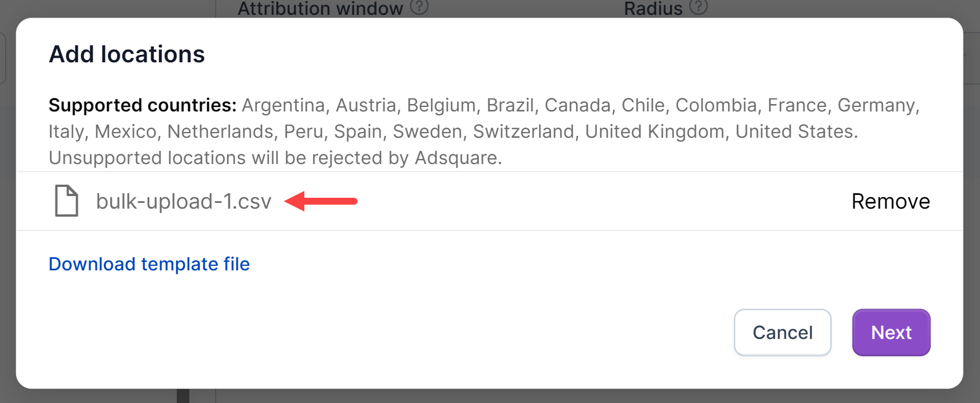980x403 pixels.
Task: Click the CSV file document icon
Action: click(x=66, y=201)
